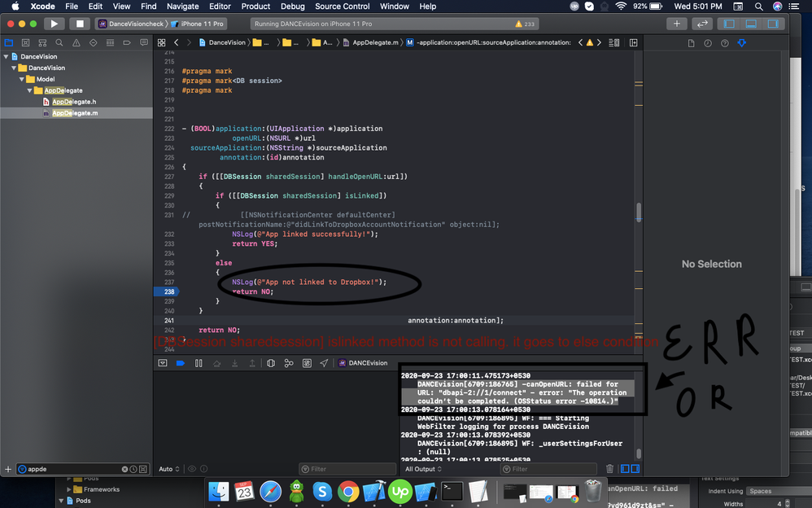The image size is (812, 508).
Task: Open the Product menu
Action: (255, 7)
